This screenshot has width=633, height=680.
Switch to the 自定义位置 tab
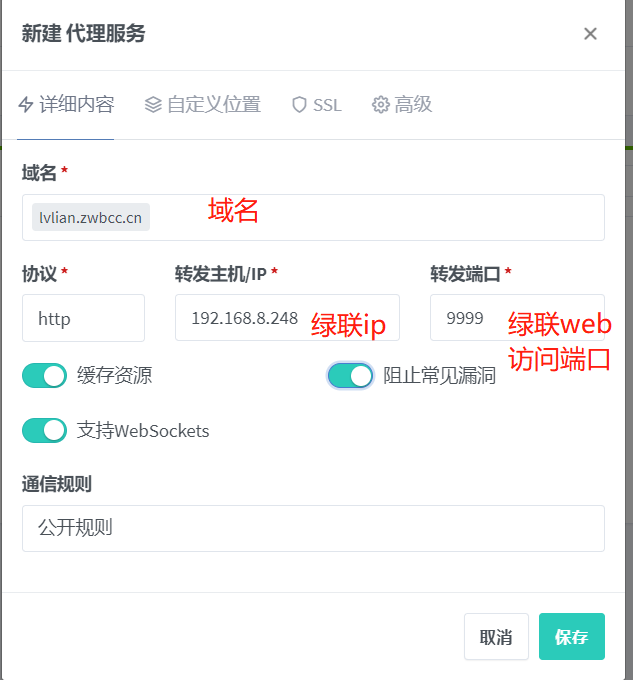pyautogui.click(x=202, y=105)
